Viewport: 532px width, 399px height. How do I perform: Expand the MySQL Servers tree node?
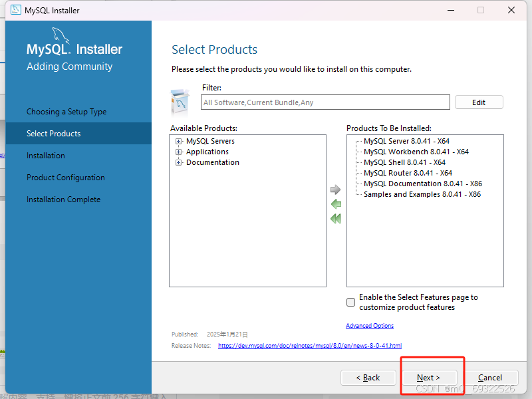coord(178,141)
